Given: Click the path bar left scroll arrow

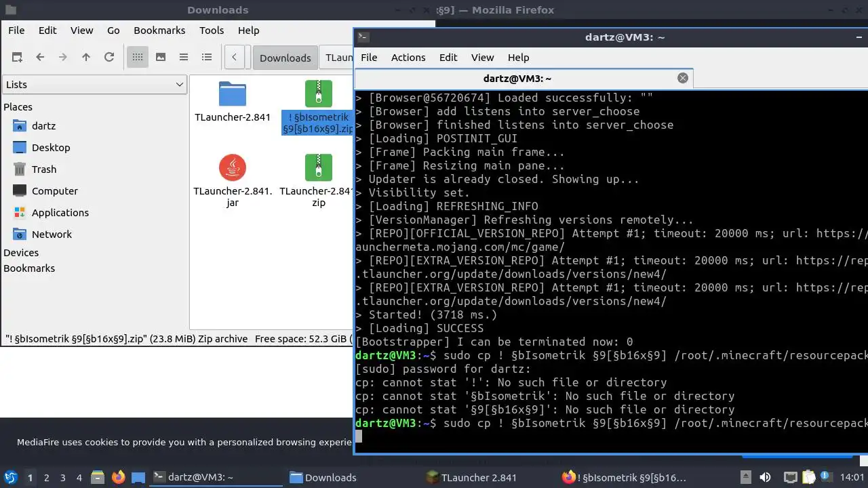Looking at the screenshot, I should coord(234,58).
